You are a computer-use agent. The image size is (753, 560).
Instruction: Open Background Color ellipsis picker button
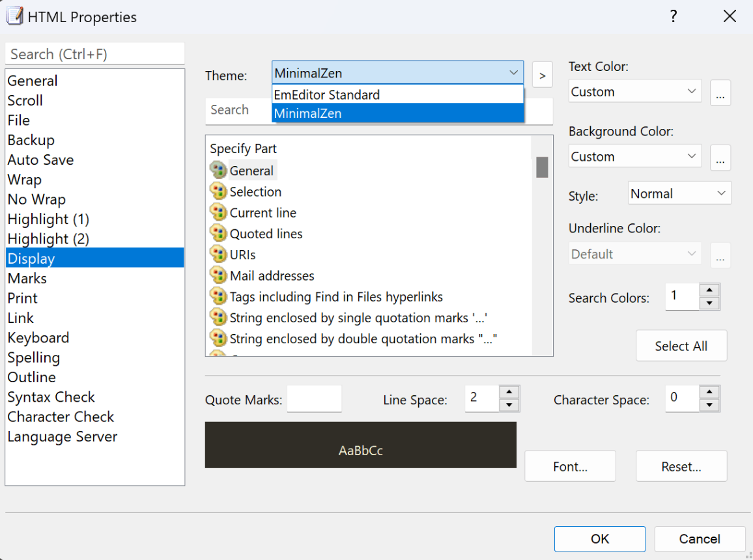[x=720, y=158]
